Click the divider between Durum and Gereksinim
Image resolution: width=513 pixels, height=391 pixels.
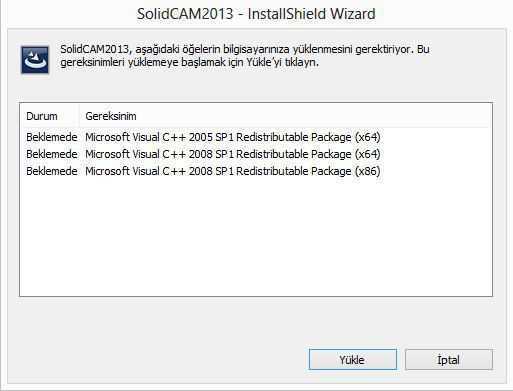tap(79, 116)
